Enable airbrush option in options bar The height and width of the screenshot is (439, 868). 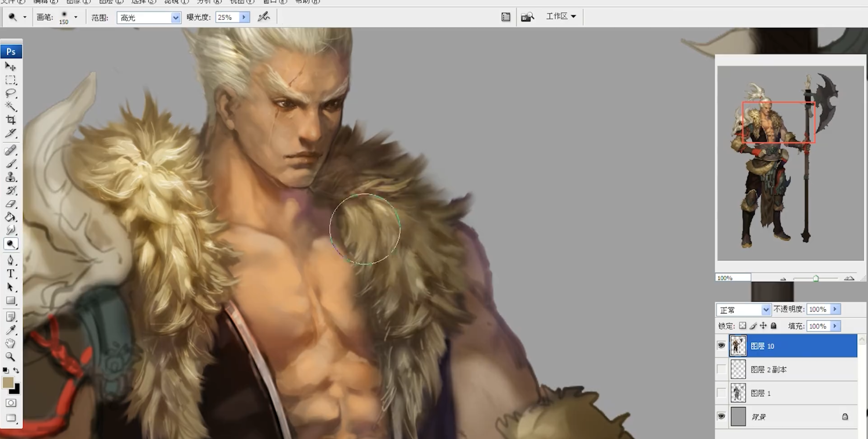(x=264, y=17)
